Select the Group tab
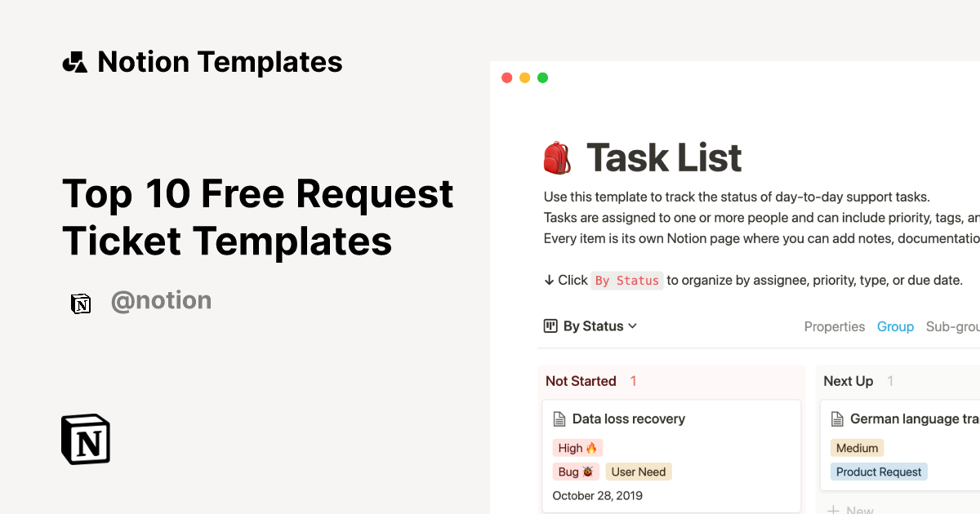 pos(895,326)
